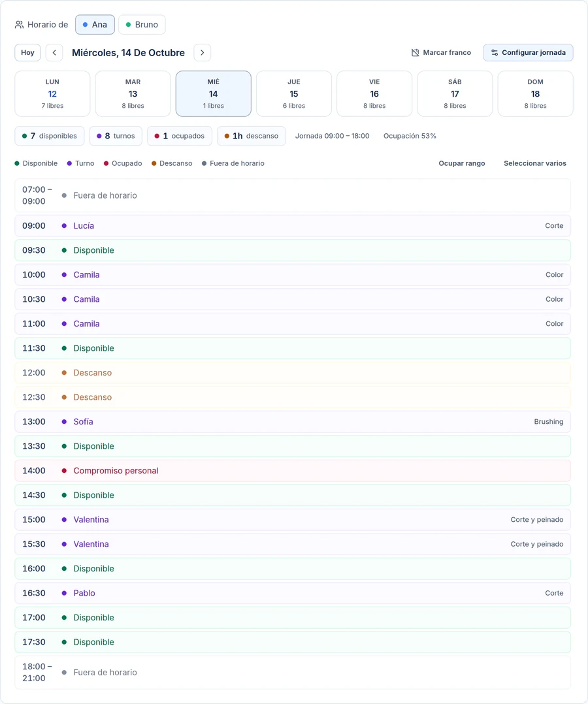Select the 16:00 Disponible slot
This screenshot has height=704, width=588.
point(293,568)
